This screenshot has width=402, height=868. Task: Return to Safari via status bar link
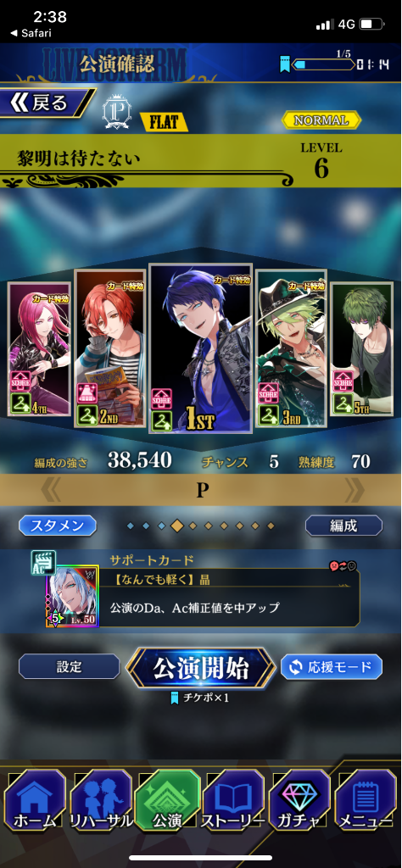pos(31,33)
